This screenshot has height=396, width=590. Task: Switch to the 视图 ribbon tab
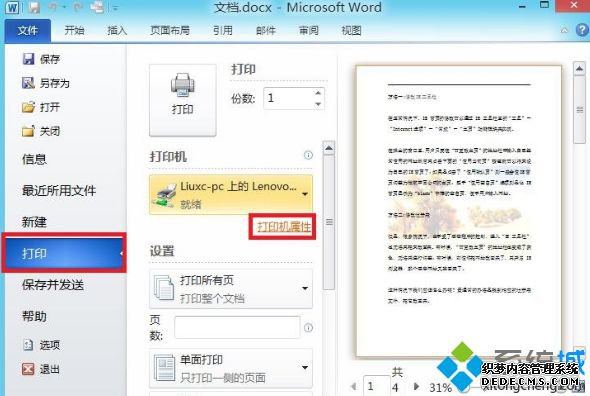351,30
